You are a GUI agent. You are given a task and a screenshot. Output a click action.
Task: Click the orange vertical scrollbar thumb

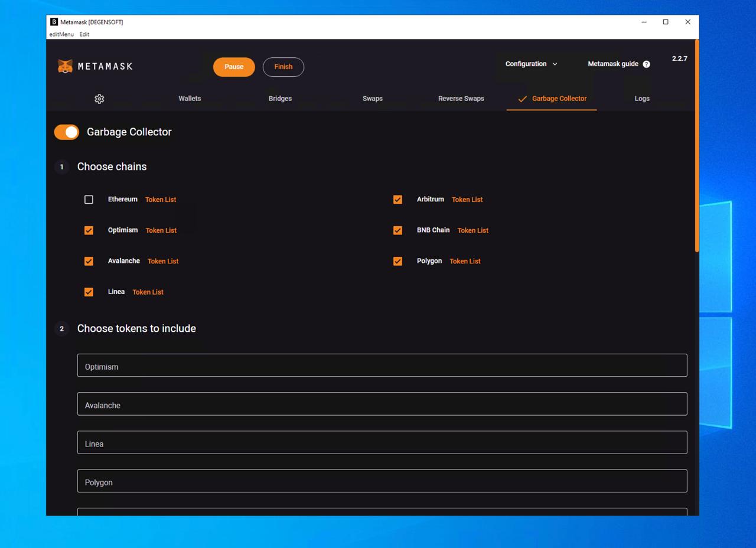[x=697, y=146]
